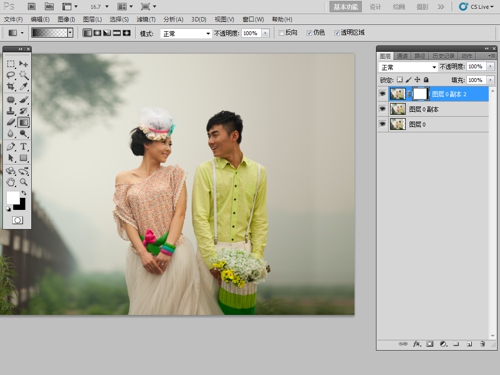Viewport: 500px width, 375px height.
Task: Toggle lock transparent pixels
Action: 399,80
